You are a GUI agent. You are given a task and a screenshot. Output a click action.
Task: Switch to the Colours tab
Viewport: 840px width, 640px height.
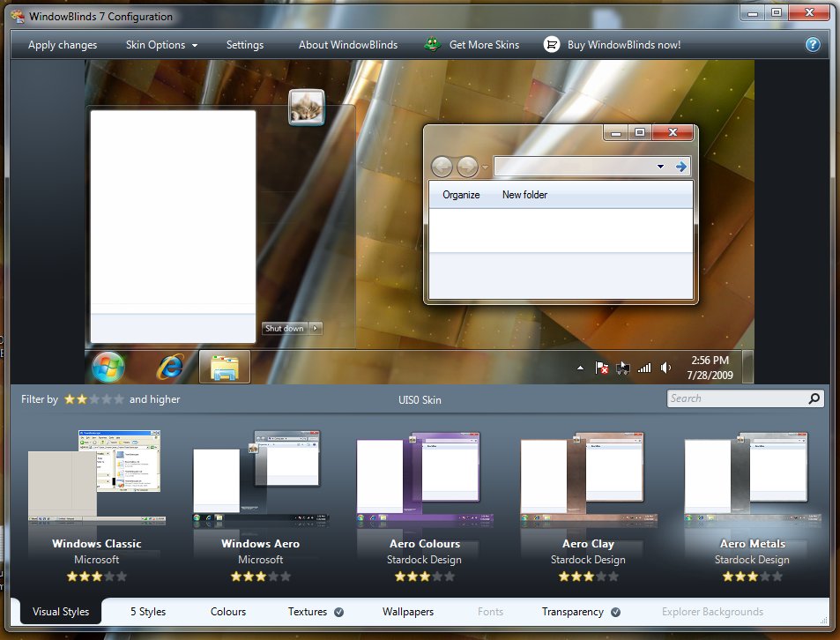[x=228, y=612]
